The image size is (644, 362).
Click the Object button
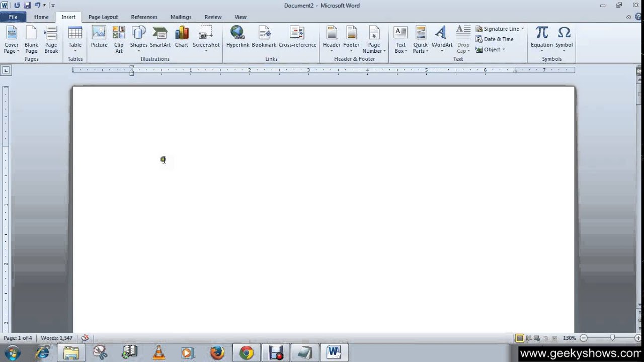point(488,49)
